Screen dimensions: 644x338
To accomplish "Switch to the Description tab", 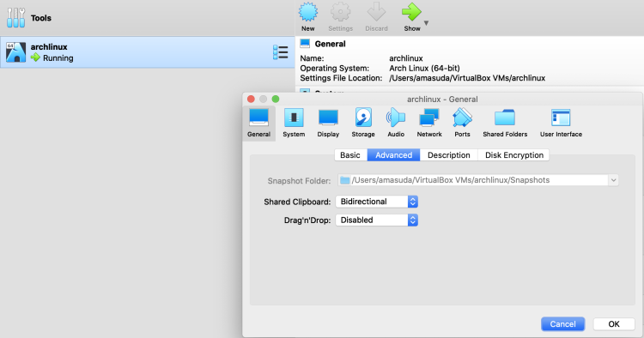I will 448,155.
